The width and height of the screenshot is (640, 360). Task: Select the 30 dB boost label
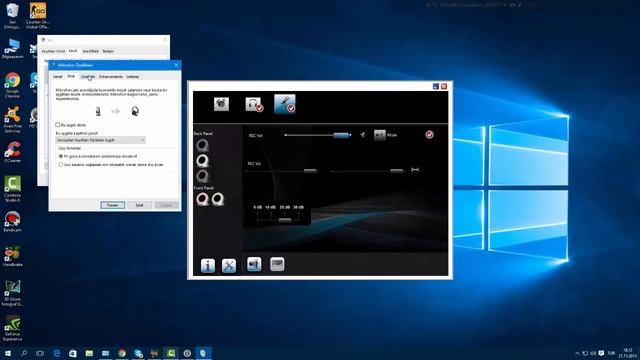click(298, 207)
